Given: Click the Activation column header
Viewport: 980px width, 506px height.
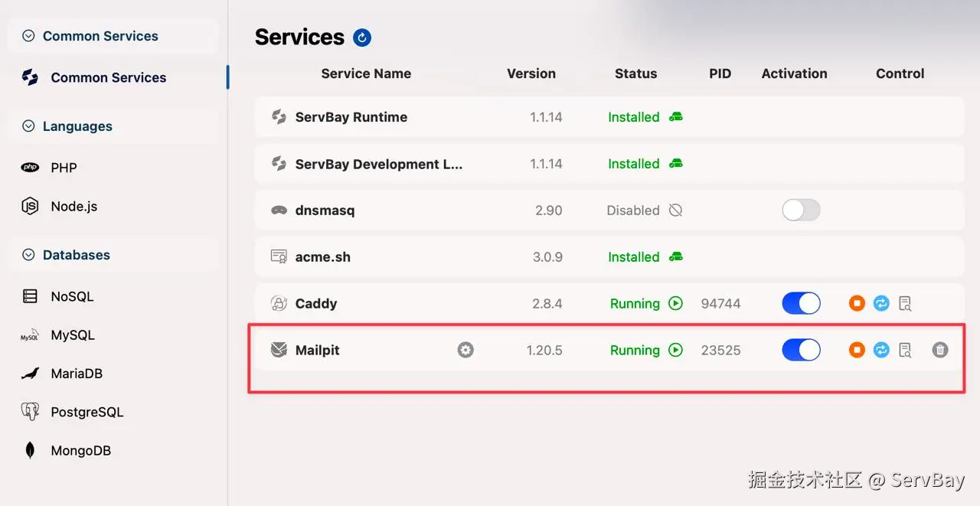Looking at the screenshot, I should tap(794, 73).
